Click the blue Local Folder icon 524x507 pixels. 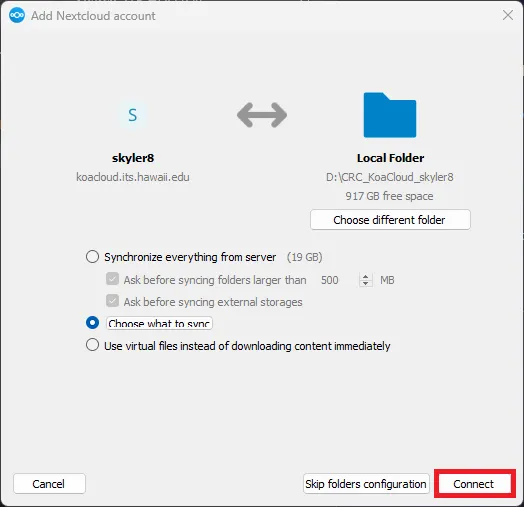point(390,115)
